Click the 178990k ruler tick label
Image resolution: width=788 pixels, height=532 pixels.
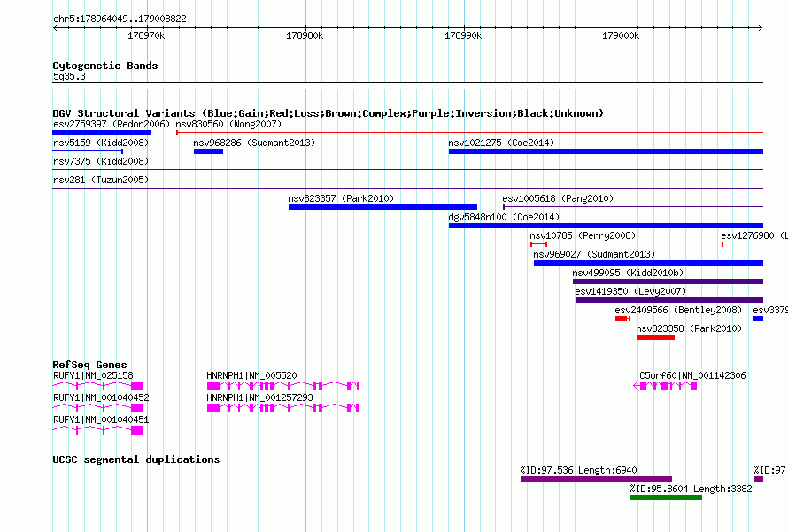pyautogui.click(x=463, y=35)
